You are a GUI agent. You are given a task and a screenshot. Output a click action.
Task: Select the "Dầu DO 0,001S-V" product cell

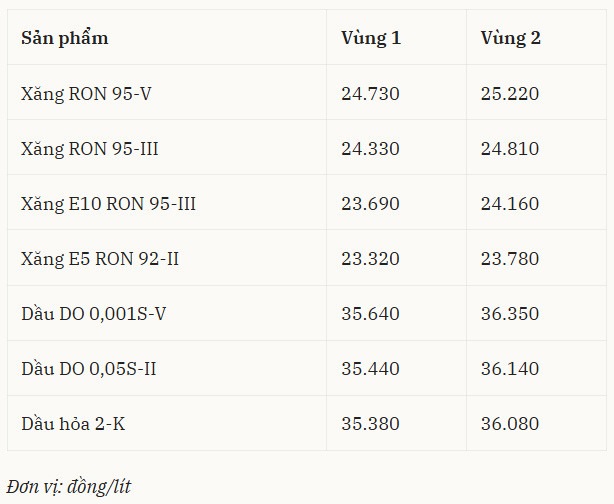(x=94, y=314)
